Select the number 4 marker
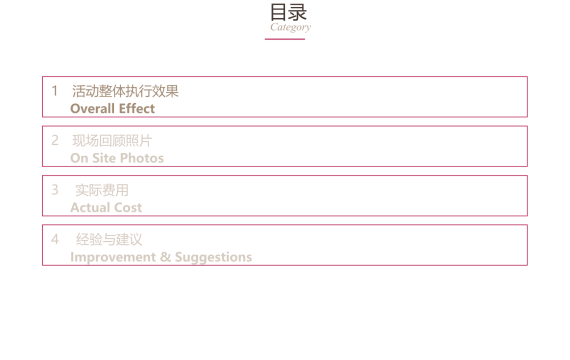This screenshot has height=360, width=570. coord(55,239)
